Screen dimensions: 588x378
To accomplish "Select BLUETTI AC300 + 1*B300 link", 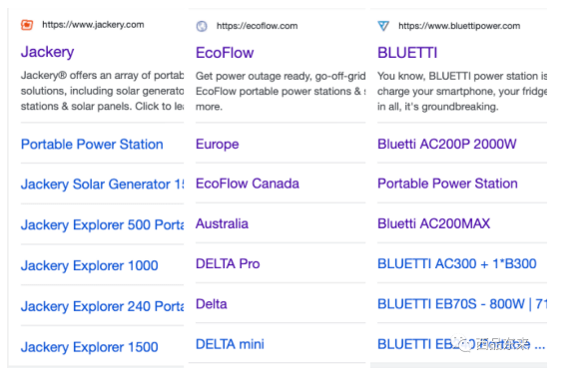I will pyautogui.click(x=457, y=263).
